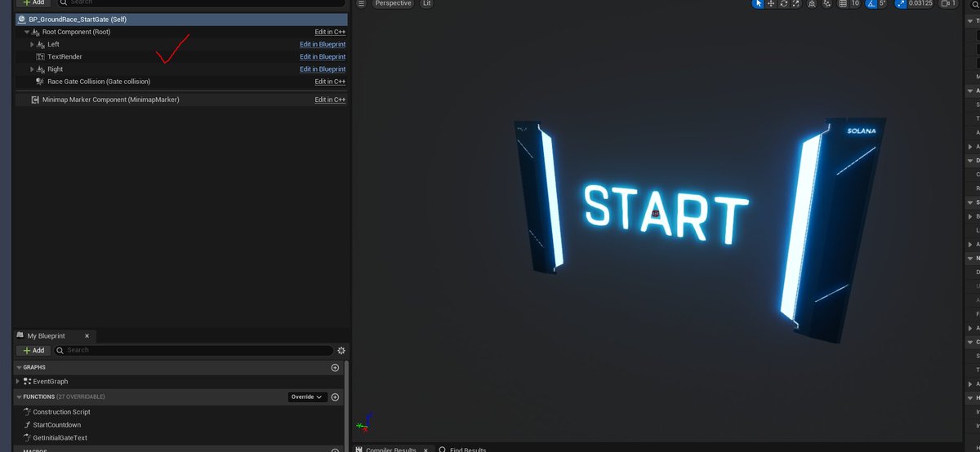
Task: Add a new function with plus icon
Action: (335, 397)
